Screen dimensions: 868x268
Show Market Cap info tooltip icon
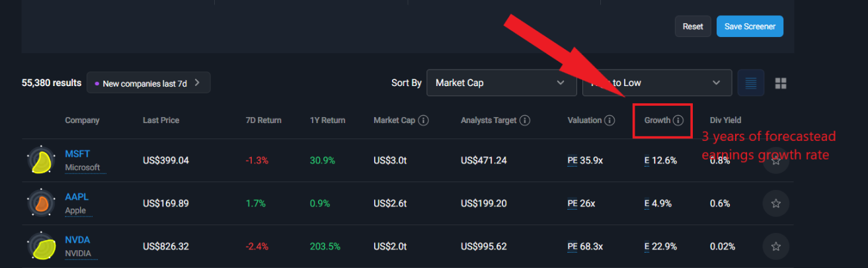pyautogui.click(x=424, y=120)
